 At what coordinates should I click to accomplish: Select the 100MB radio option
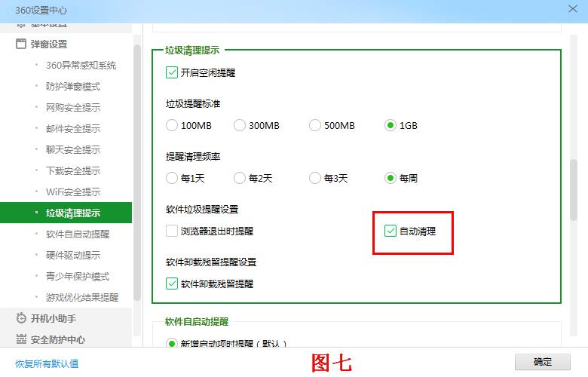click(x=171, y=125)
